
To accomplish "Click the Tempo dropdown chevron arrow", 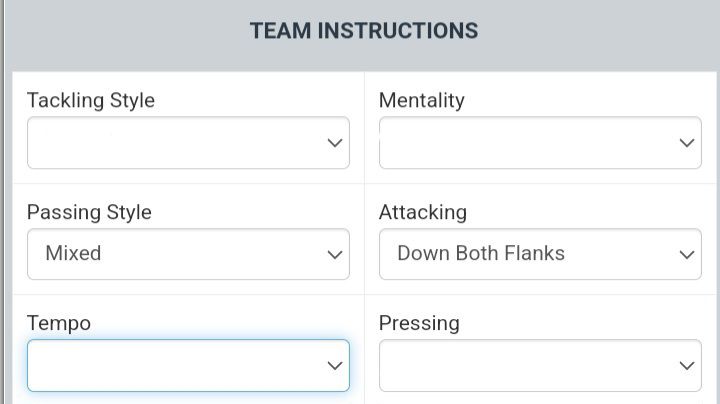I will tap(335, 366).
